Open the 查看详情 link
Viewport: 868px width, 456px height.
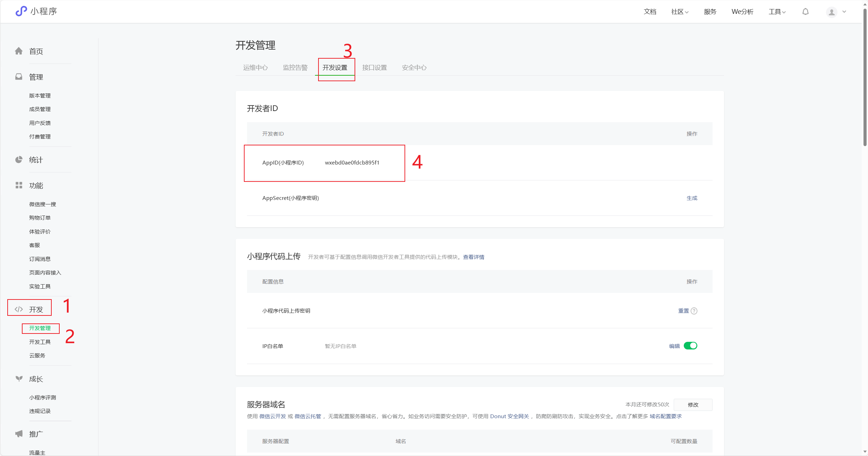pos(474,257)
